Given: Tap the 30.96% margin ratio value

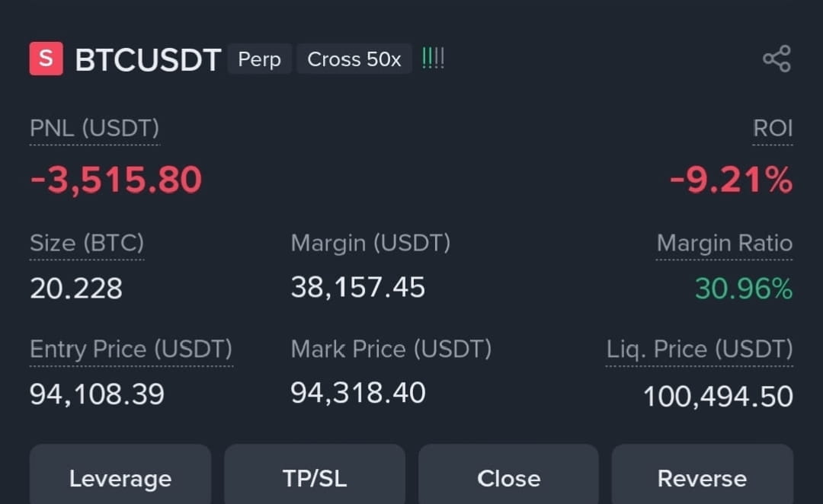Looking at the screenshot, I should click(744, 289).
